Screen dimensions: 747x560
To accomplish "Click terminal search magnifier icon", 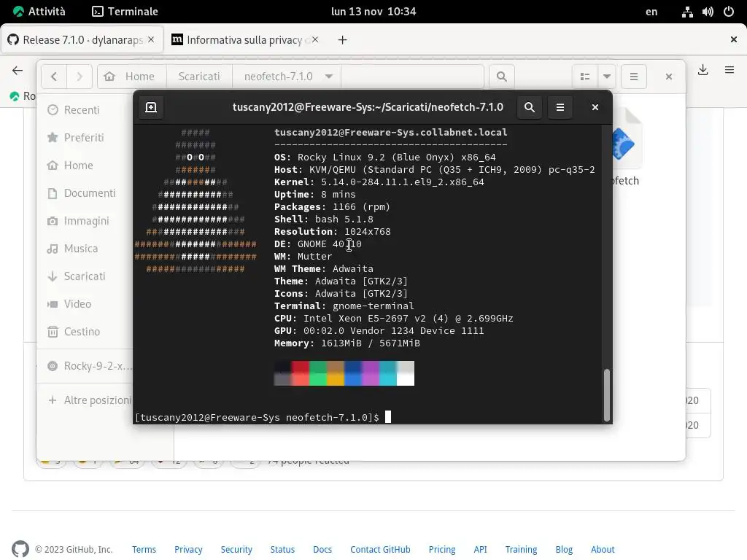I will 530,107.
